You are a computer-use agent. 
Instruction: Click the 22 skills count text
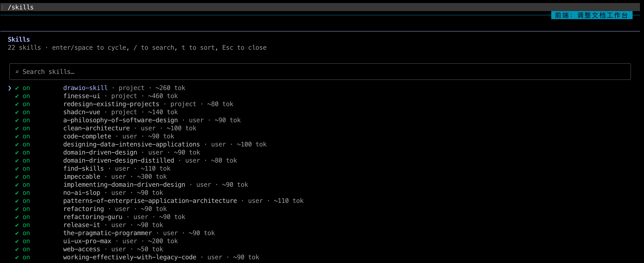tap(24, 48)
